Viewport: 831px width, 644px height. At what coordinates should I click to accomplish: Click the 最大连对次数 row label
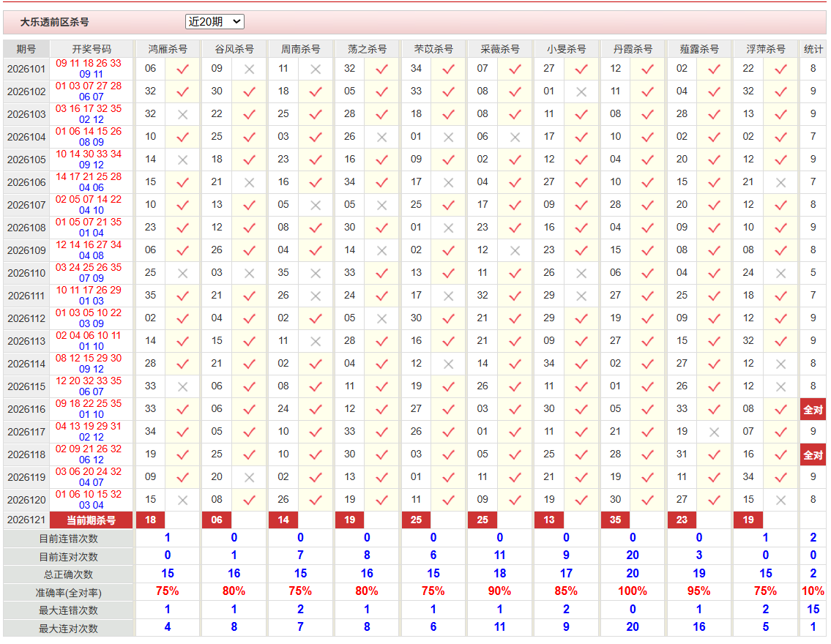tap(68, 629)
